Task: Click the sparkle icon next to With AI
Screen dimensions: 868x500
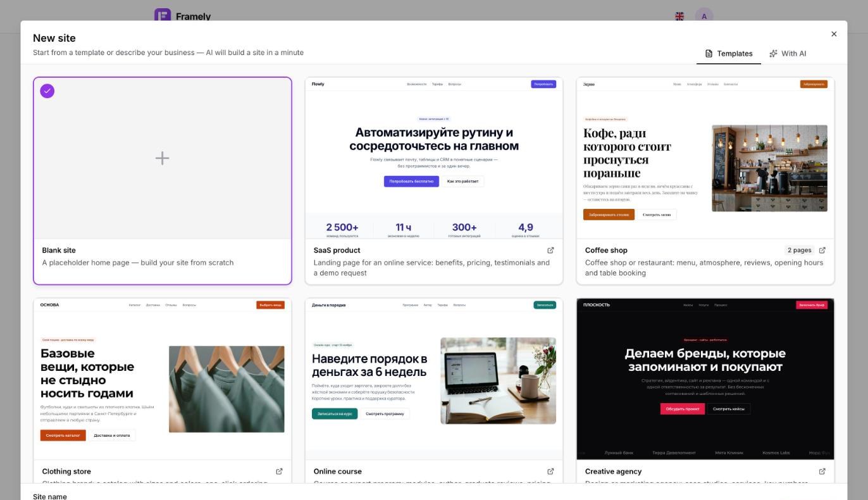Action: [x=773, y=53]
